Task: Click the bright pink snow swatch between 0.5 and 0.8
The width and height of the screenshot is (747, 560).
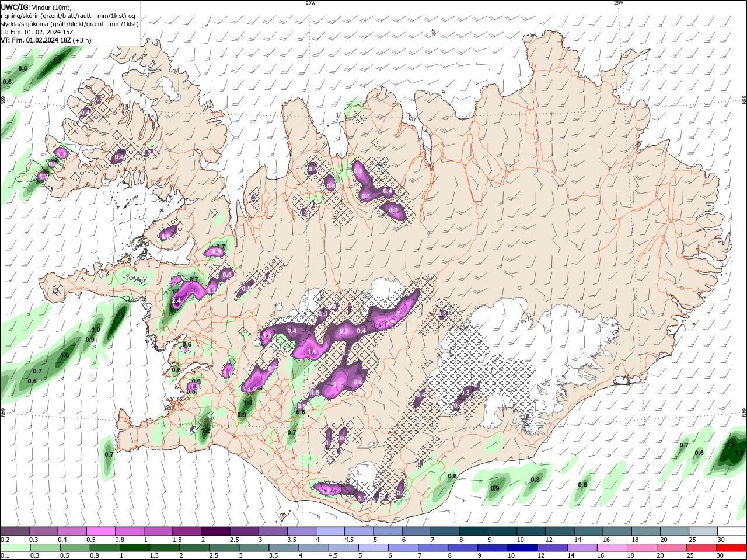Action: pyautogui.click(x=100, y=531)
